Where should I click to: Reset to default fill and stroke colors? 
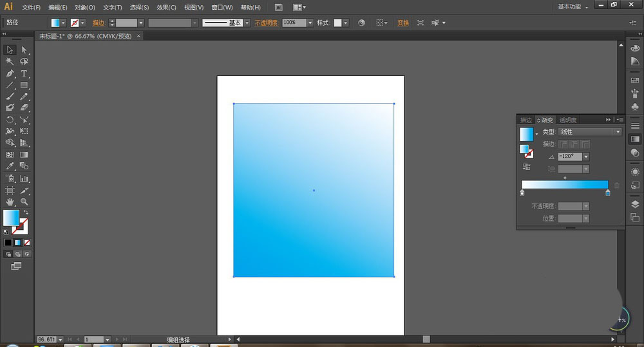pyautogui.click(x=6, y=231)
